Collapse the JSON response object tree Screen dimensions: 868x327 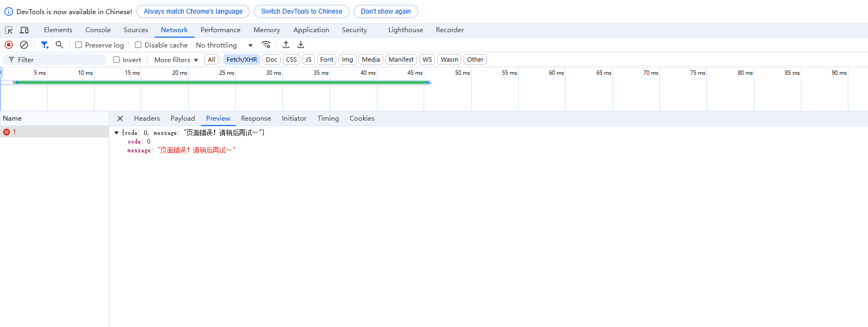pos(116,133)
